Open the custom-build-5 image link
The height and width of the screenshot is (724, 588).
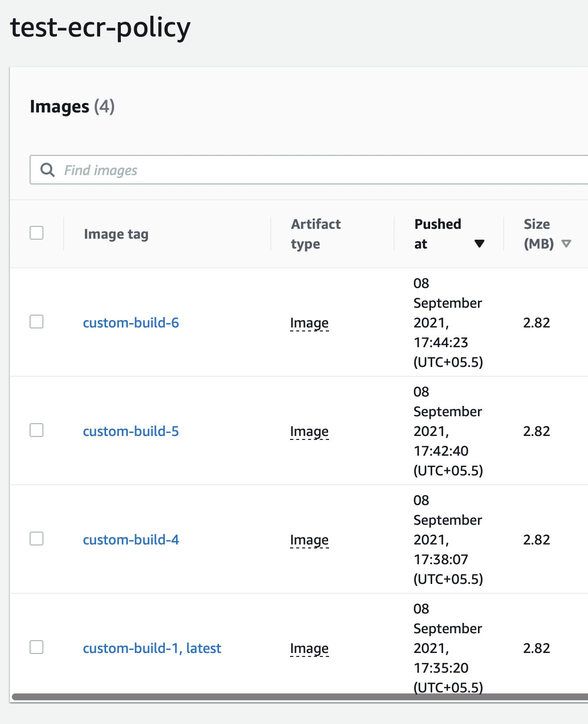coord(131,431)
